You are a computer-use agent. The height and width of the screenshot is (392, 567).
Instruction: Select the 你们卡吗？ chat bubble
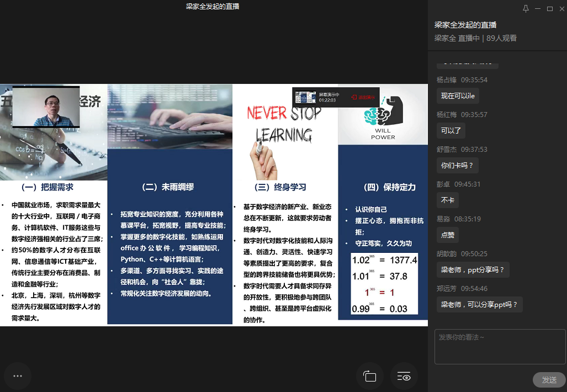coord(457,165)
